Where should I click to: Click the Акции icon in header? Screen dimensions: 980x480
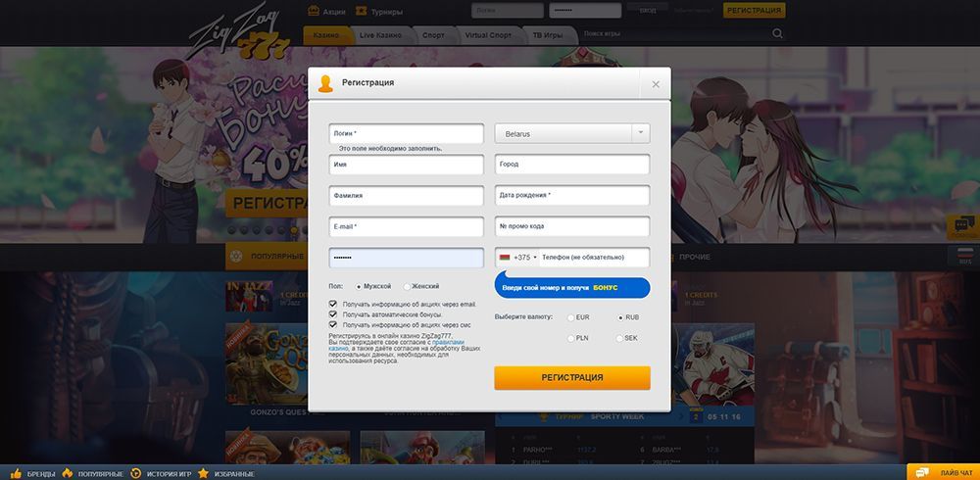[314, 11]
